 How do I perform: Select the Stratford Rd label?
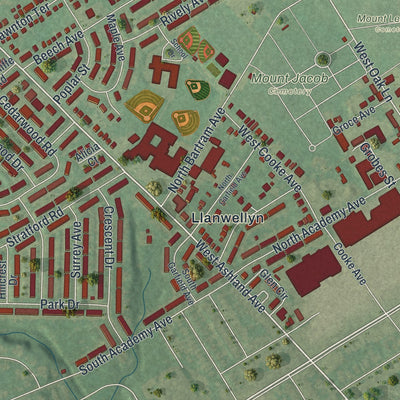point(35,227)
